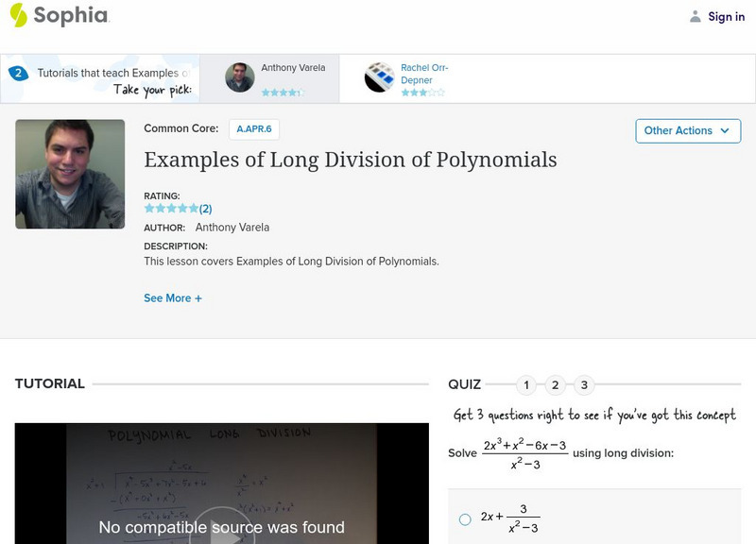Open the Other Actions dropdown

pyautogui.click(x=687, y=131)
